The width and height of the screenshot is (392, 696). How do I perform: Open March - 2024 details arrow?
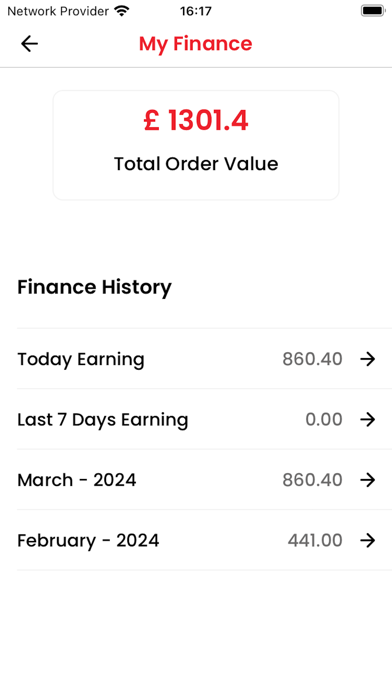pos(368,479)
